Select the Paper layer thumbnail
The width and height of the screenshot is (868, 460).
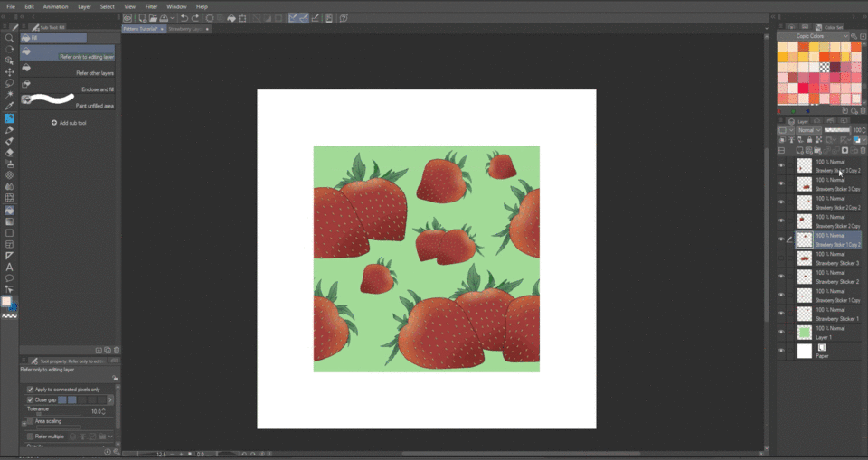click(805, 351)
